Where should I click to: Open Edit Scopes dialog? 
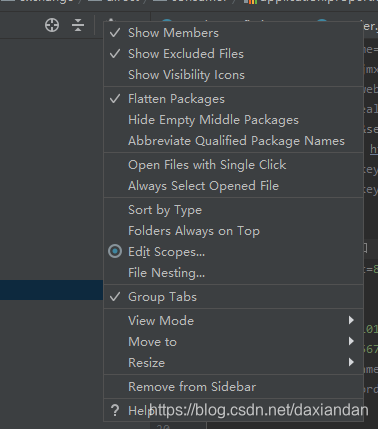(x=233, y=252)
